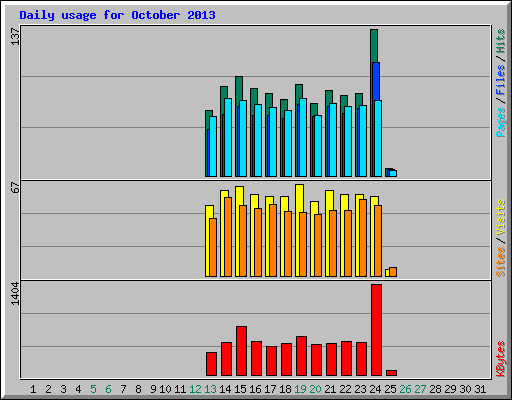Click the Pages legend label

click(x=500, y=122)
